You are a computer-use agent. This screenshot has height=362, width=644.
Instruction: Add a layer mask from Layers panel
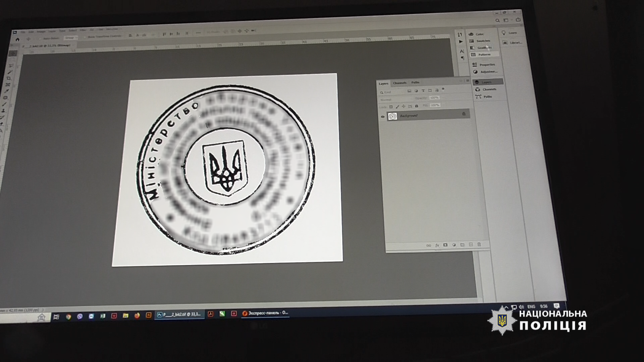pyautogui.click(x=445, y=245)
